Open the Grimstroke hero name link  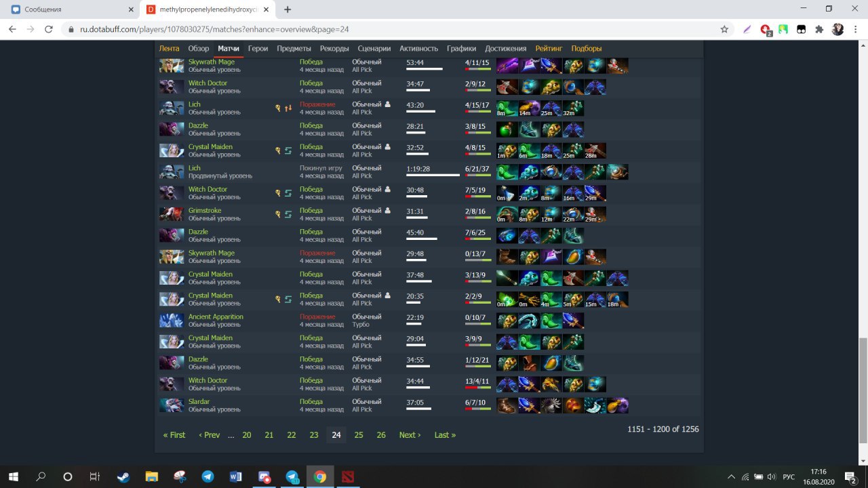tap(205, 211)
